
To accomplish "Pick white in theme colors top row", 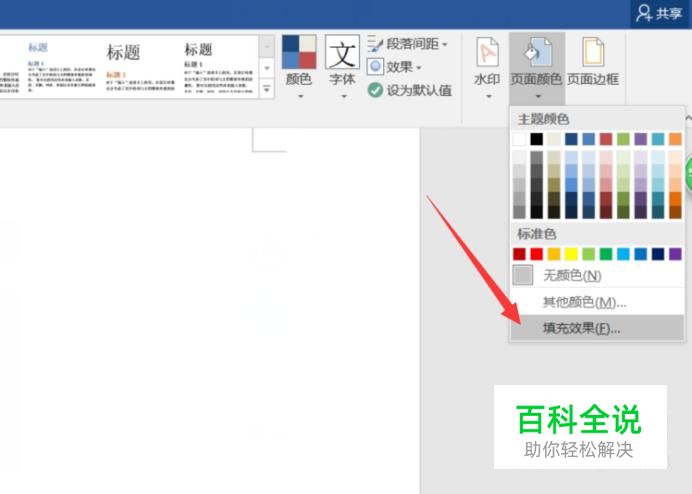I will [519, 140].
